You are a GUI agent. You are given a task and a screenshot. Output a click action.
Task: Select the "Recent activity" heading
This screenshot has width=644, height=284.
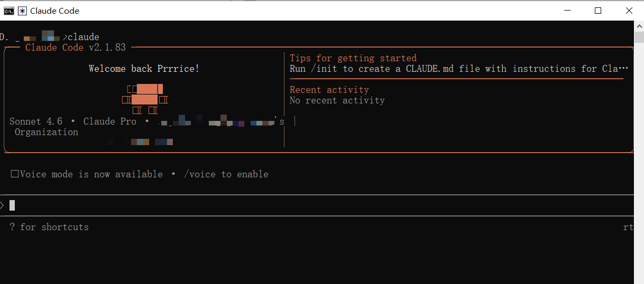pyautogui.click(x=329, y=90)
